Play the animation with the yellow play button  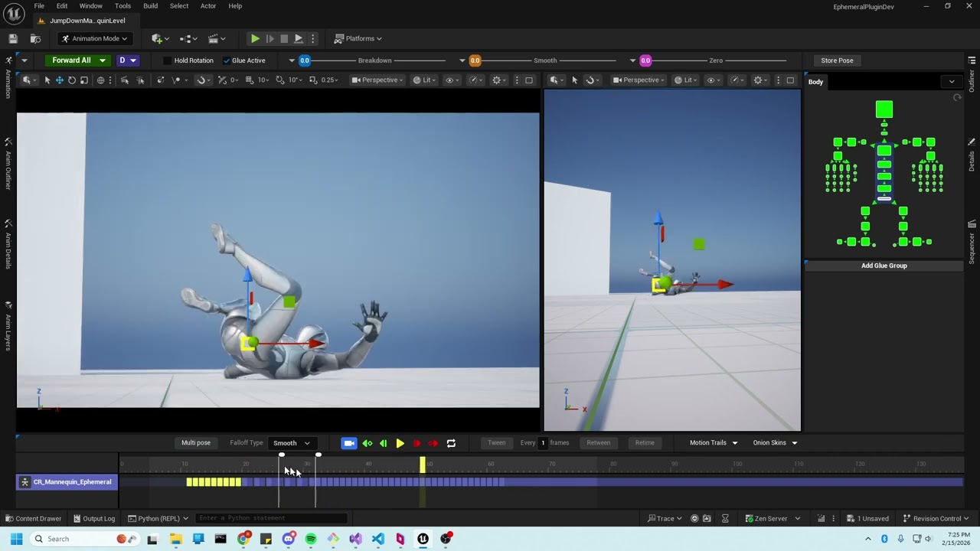click(400, 443)
